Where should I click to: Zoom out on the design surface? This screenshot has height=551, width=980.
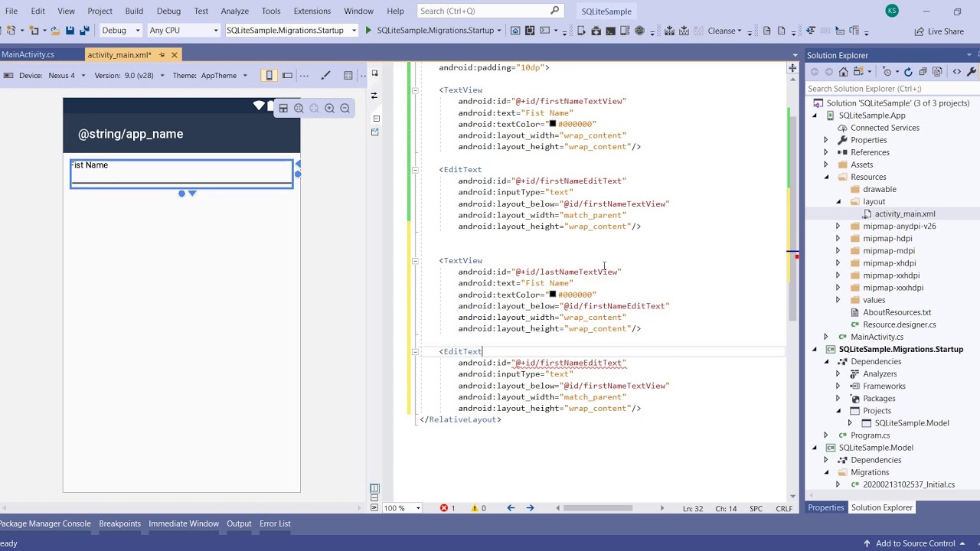[345, 109]
